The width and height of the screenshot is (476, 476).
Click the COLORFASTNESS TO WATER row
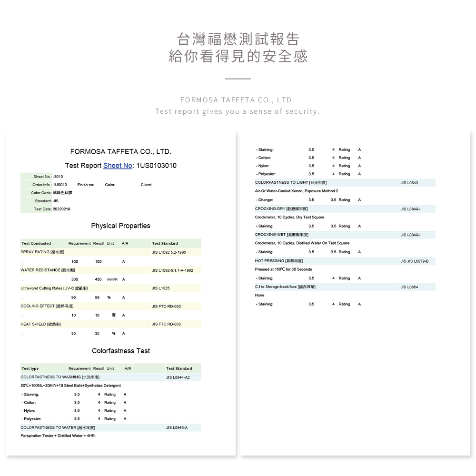tap(110, 427)
